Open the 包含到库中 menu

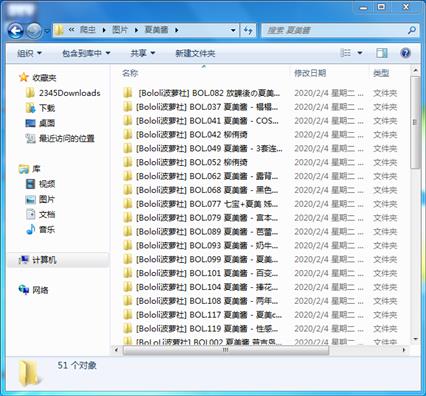pos(86,53)
